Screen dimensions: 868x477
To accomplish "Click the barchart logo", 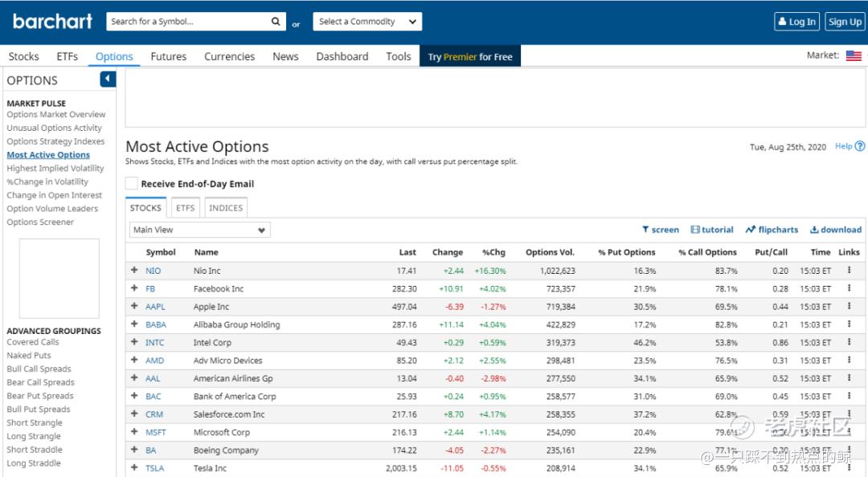I will click(x=52, y=22).
